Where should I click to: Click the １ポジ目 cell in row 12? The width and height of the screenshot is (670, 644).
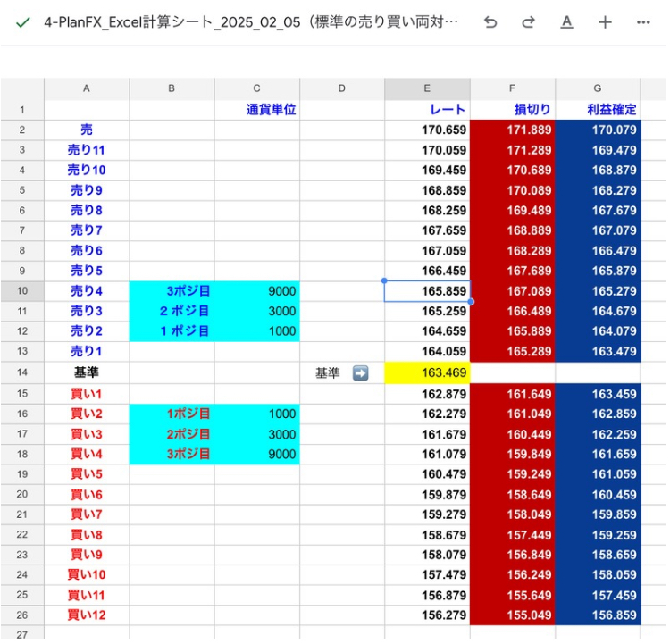[x=172, y=331]
